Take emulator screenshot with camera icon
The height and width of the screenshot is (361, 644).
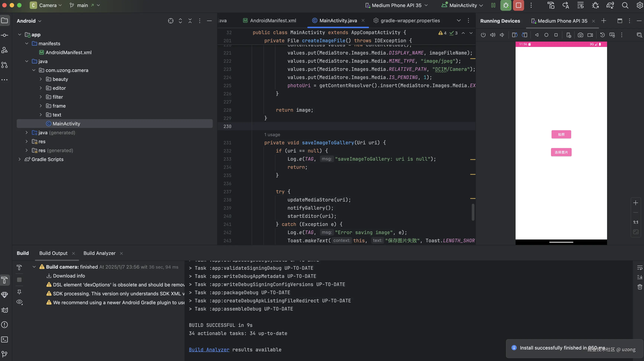point(580,35)
